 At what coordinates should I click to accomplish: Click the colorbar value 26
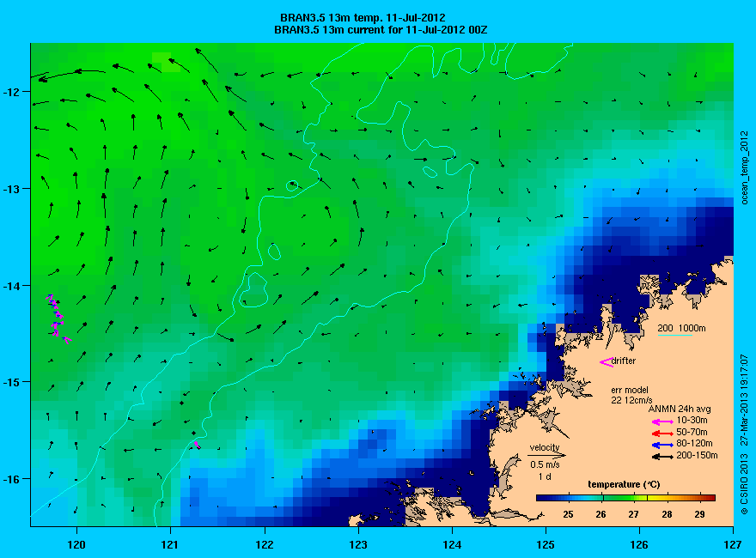601,514
